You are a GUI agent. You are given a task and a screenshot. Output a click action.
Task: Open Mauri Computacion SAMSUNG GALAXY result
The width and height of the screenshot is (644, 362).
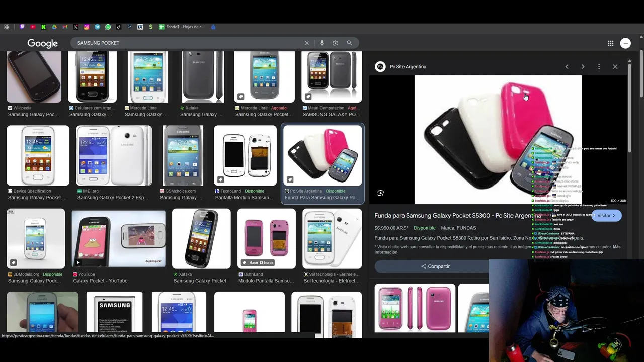332,76
